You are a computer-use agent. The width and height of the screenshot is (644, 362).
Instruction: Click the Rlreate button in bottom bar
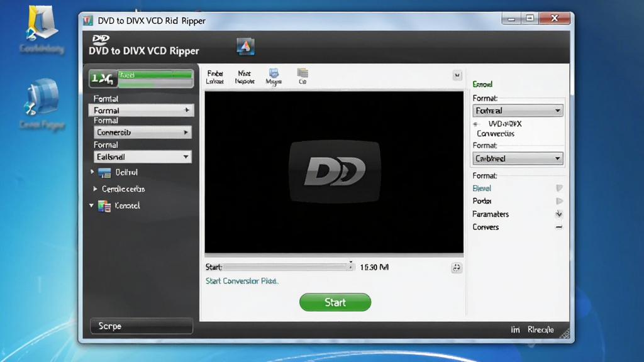coord(540,329)
